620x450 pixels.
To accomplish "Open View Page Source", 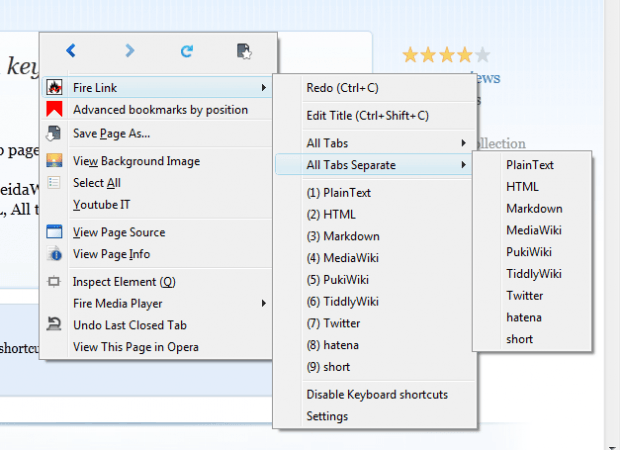I will 156,232.
